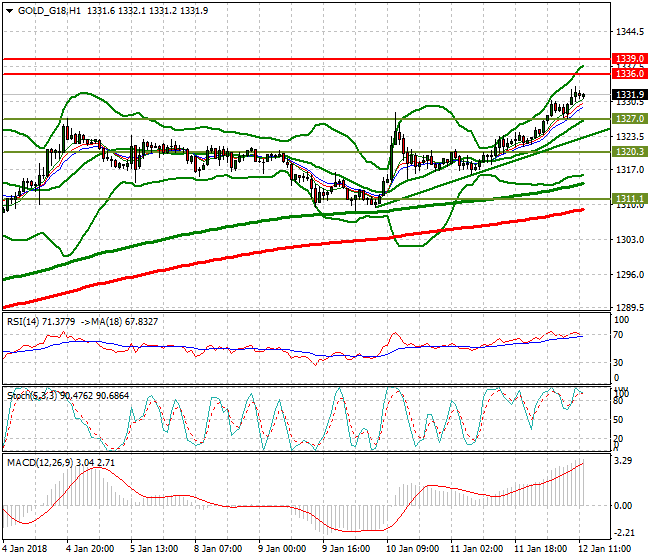Click the 5 Jan 13:00 time axis label
This screenshot has width=650, height=560.
154,549
